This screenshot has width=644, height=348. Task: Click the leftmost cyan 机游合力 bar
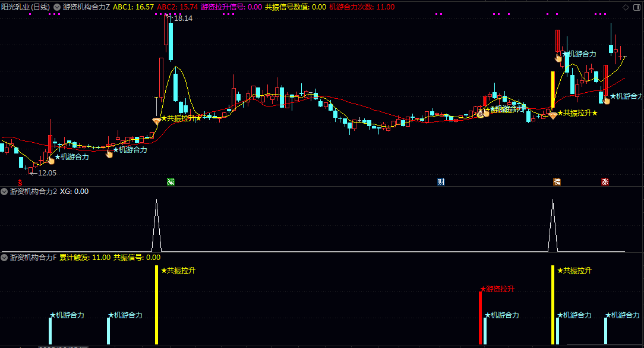(50, 331)
